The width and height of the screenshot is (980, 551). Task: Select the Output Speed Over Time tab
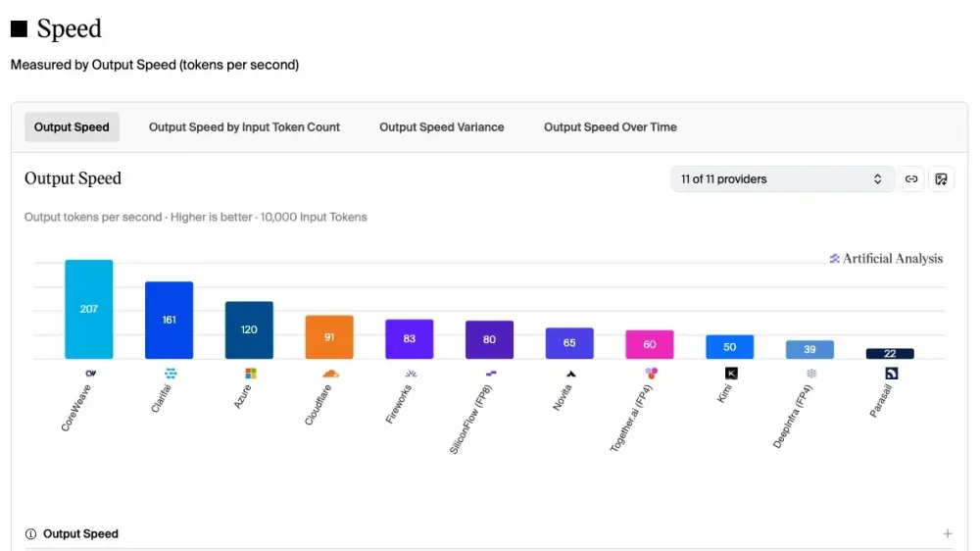point(610,126)
